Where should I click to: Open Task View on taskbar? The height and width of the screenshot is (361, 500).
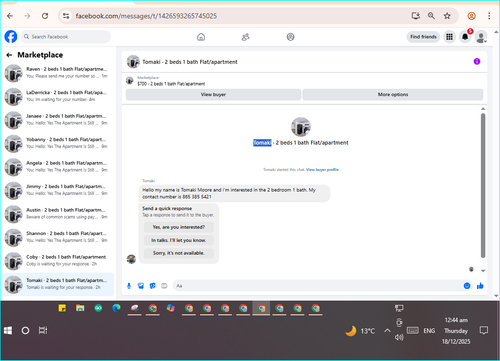coord(43,331)
